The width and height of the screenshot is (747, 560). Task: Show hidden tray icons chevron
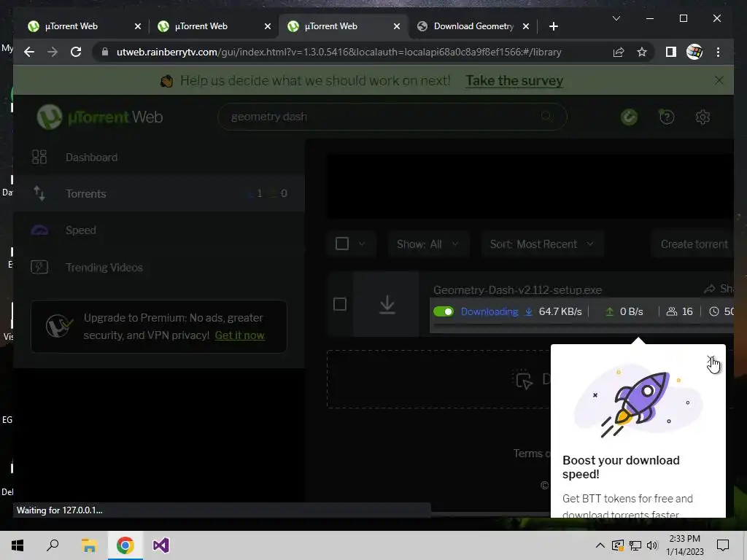point(600,545)
